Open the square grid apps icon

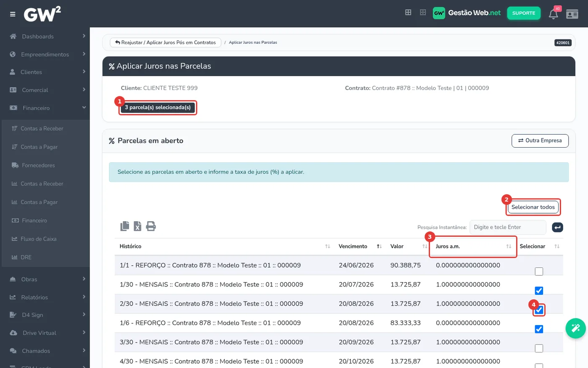pos(408,13)
